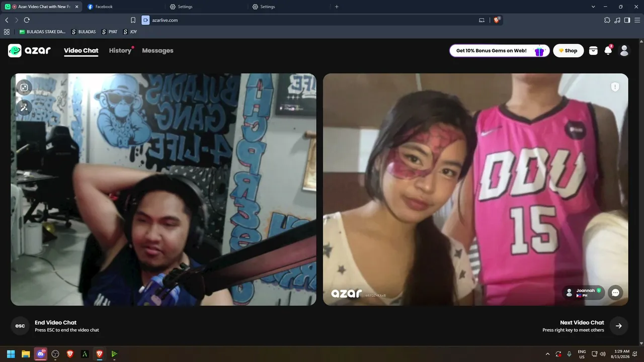
Task: Open the chat bubble on partner video
Action: click(x=615, y=293)
